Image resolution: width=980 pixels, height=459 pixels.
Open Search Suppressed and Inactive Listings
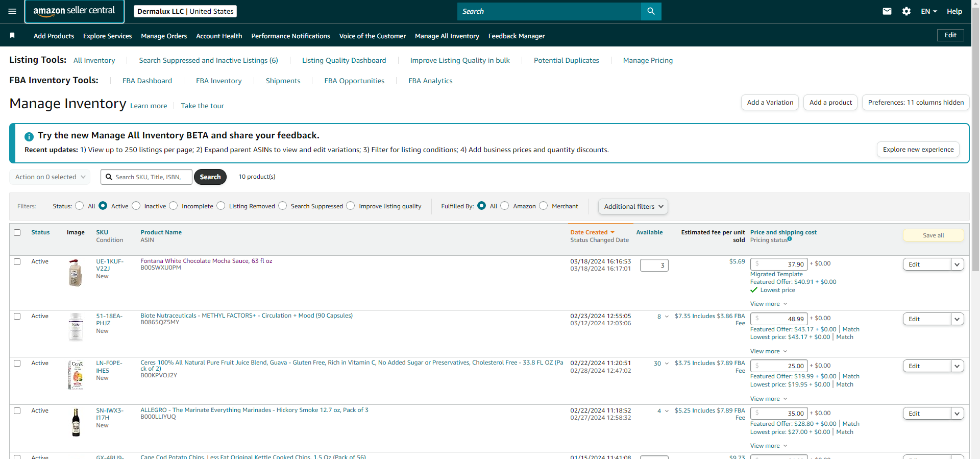point(208,60)
